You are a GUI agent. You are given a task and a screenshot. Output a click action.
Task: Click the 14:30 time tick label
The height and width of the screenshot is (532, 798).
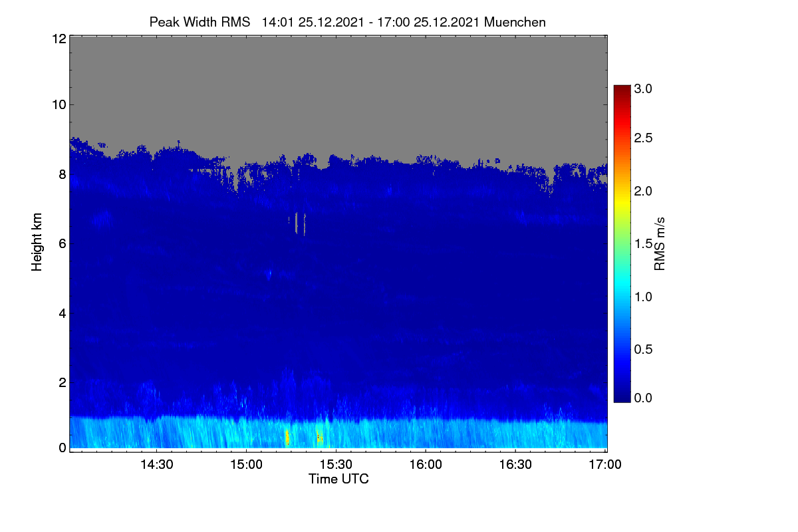coord(156,464)
